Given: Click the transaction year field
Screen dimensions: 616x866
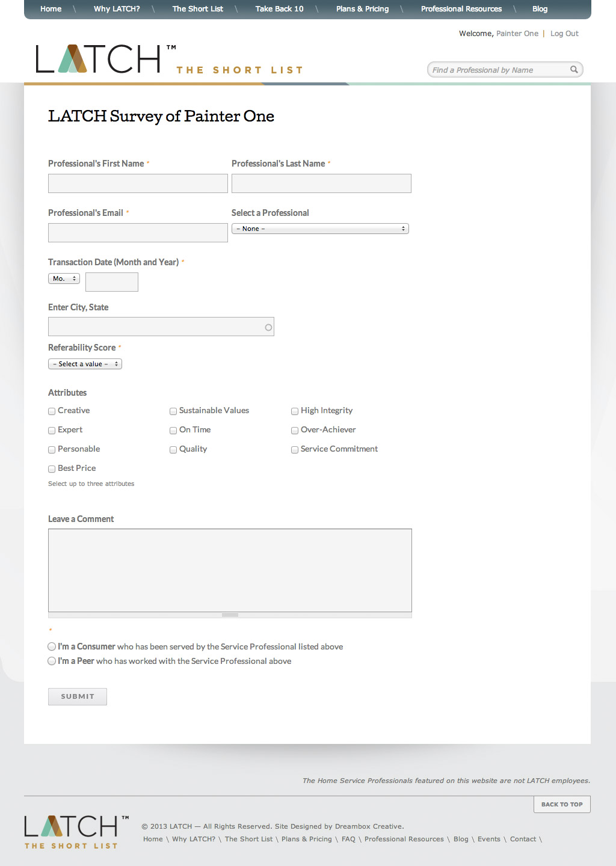Looking at the screenshot, I should click(112, 282).
